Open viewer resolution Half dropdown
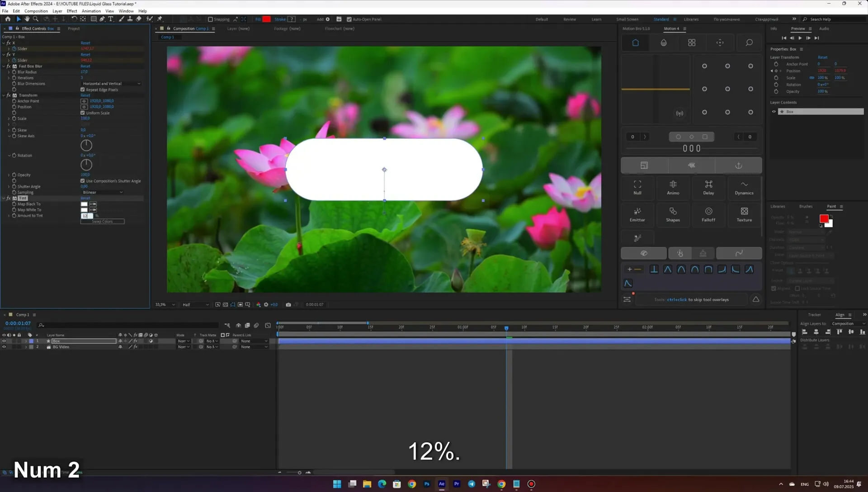868x492 pixels. coord(195,304)
